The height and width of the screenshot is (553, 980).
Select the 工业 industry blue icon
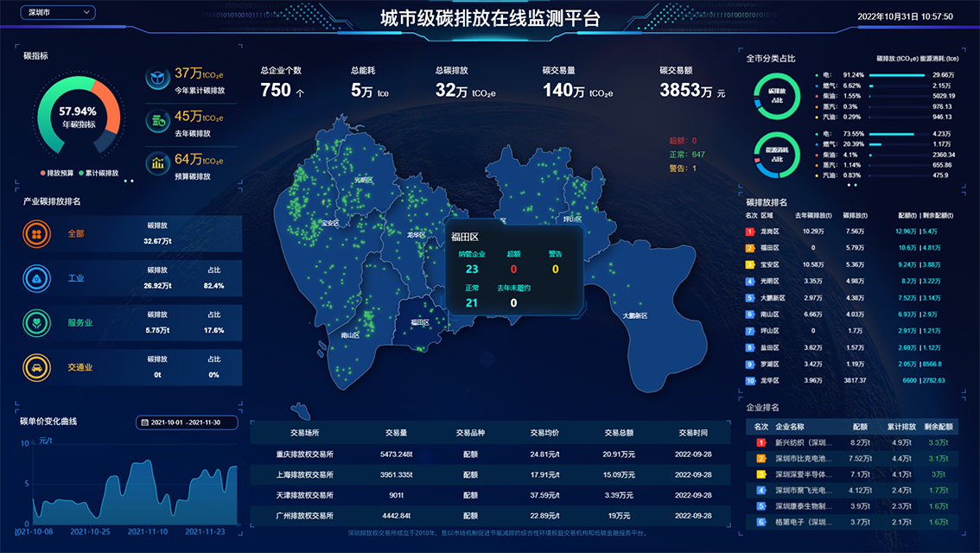[x=35, y=278]
